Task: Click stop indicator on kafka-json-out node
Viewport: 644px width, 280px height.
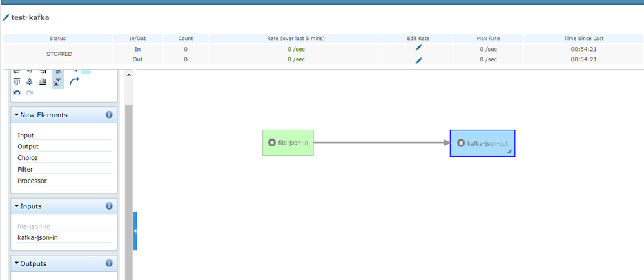Action: click(461, 143)
